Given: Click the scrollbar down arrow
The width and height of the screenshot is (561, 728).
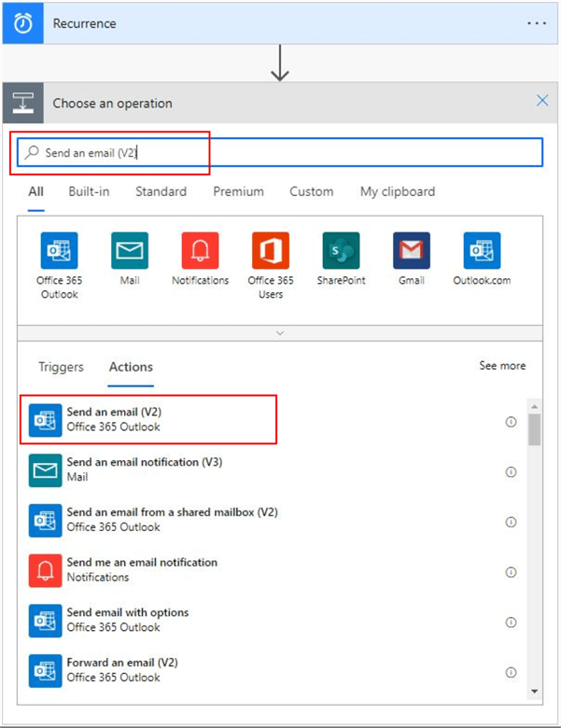Looking at the screenshot, I should tap(535, 692).
